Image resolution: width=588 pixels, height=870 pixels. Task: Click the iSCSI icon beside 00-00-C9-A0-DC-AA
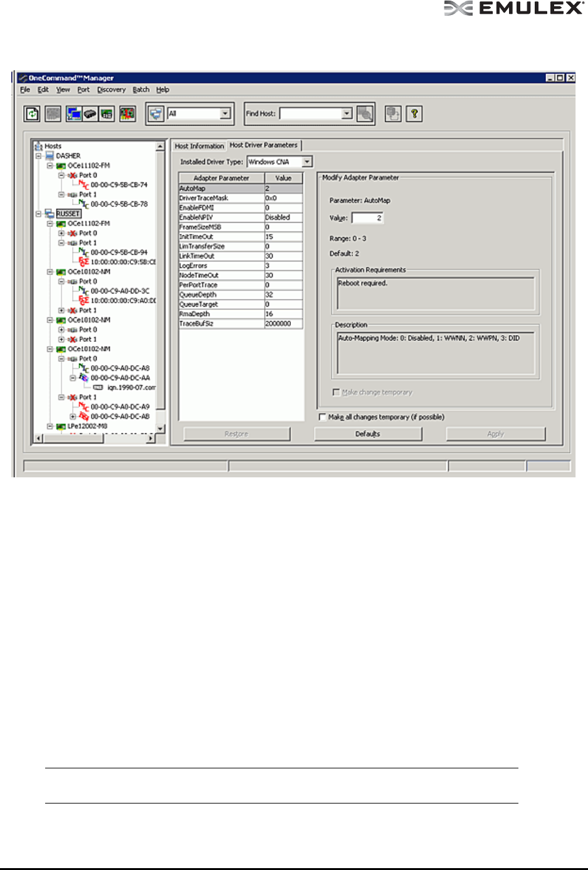(x=84, y=378)
